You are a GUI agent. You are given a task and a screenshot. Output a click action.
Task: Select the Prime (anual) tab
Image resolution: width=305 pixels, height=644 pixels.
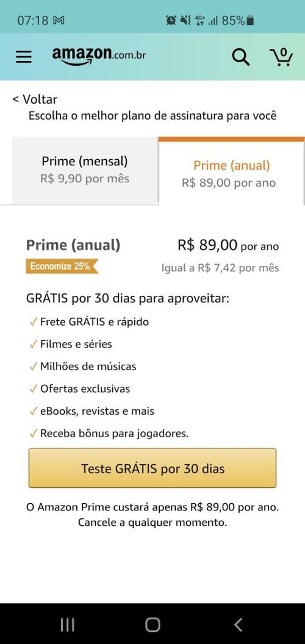coord(232,173)
